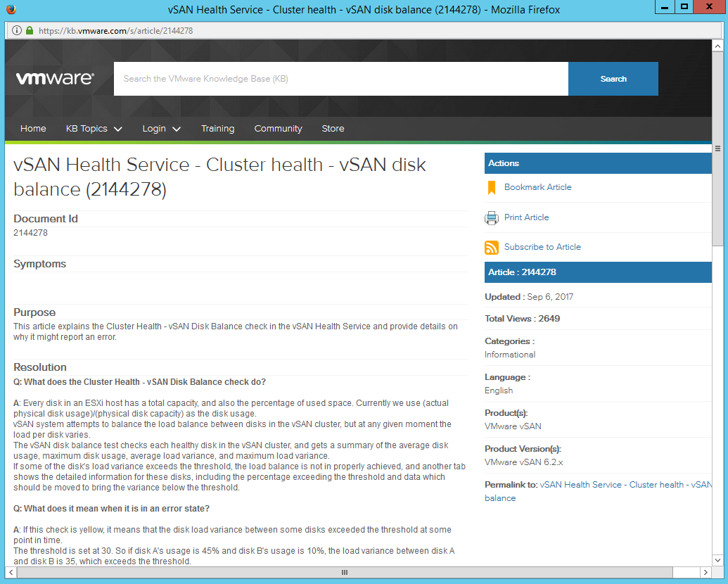Click the VMware vSAN product value

pos(513,426)
